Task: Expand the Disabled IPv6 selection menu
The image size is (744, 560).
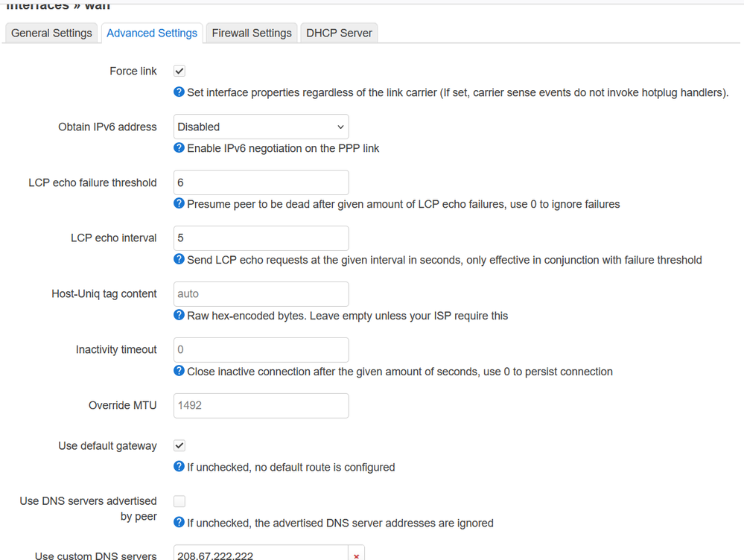Action: [261, 127]
